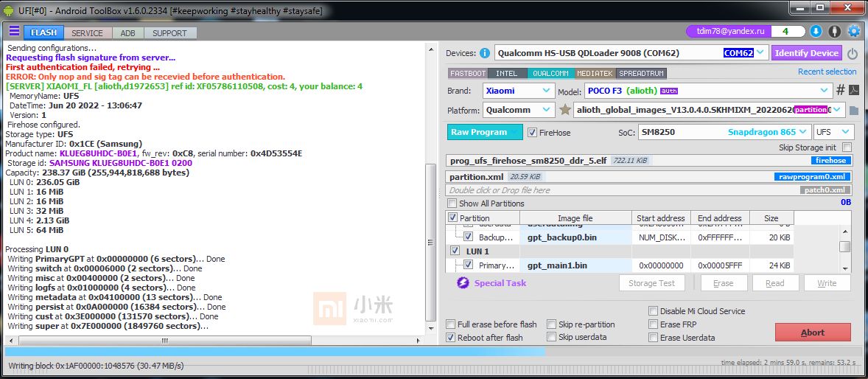Click the USB plug icon
868x379 pixels.
coord(836,32)
